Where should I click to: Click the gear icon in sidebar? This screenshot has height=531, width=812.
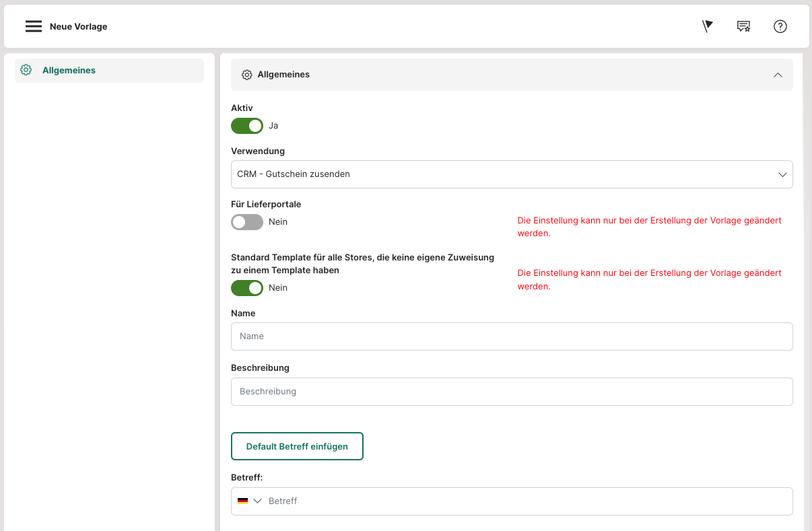coord(26,70)
